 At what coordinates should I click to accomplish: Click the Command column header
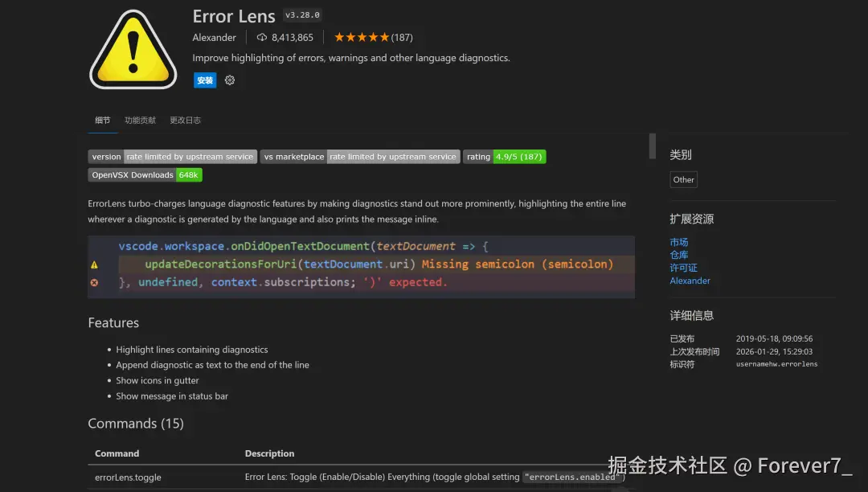[x=117, y=453]
